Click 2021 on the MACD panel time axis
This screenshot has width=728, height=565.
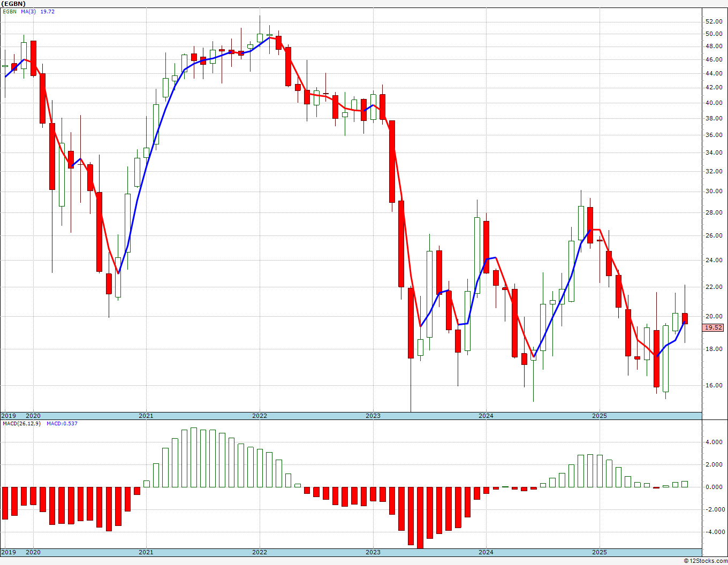click(146, 552)
